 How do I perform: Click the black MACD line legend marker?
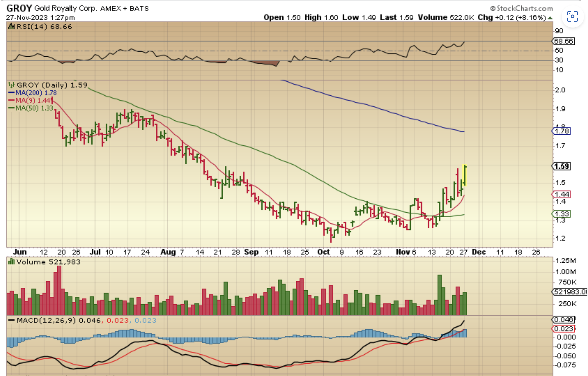point(11,320)
